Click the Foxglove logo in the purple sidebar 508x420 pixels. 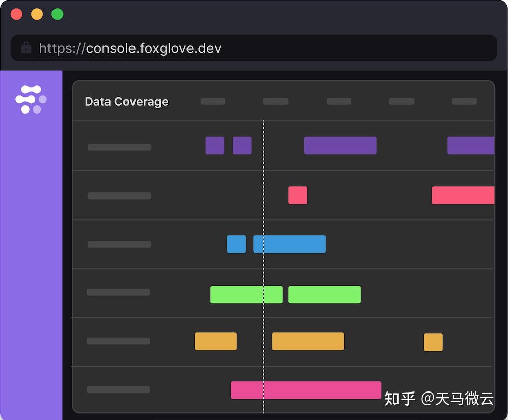(32, 98)
